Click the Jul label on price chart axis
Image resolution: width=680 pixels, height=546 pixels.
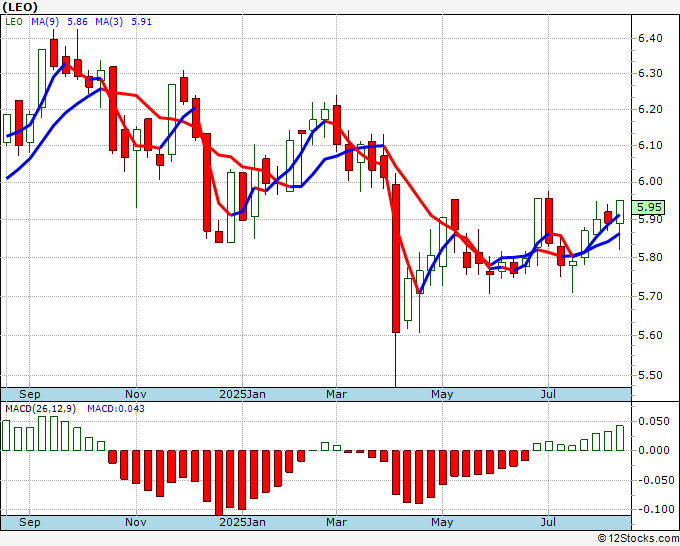click(x=549, y=394)
